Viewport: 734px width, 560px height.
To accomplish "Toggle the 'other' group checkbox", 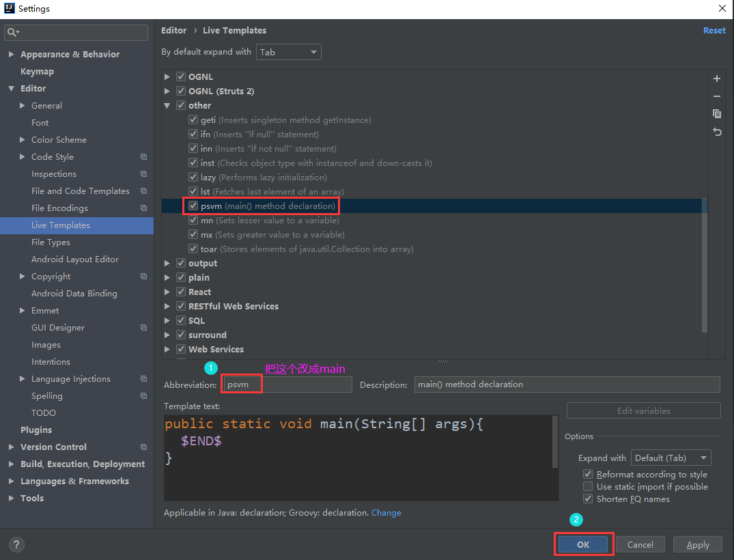I will pos(181,105).
